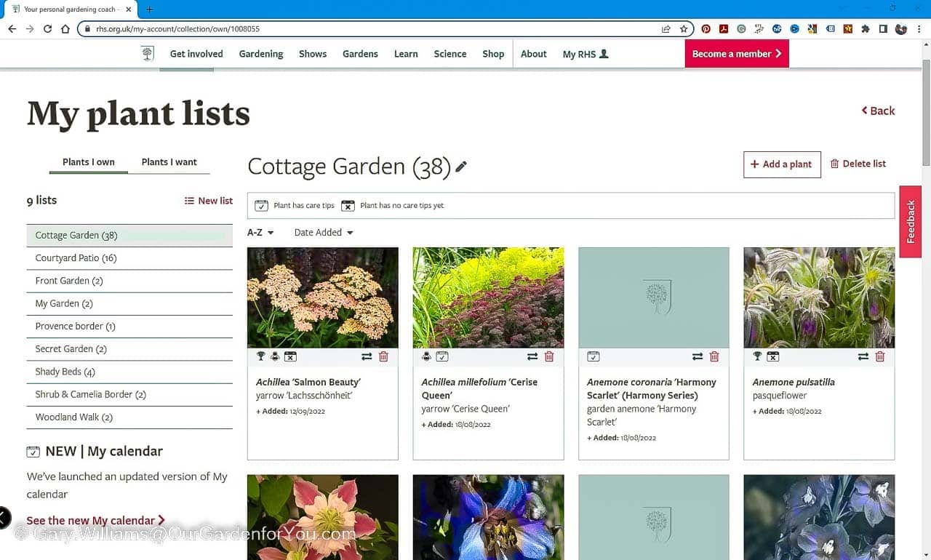The height and width of the screenshot is (560, 931).
Task: Click the RHS tree logo icon
Action: [148, 54]
